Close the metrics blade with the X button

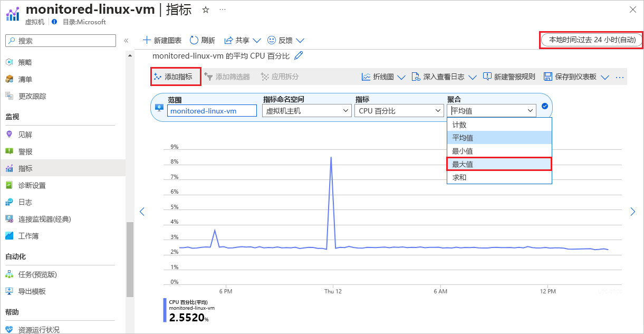coord(633,9)
